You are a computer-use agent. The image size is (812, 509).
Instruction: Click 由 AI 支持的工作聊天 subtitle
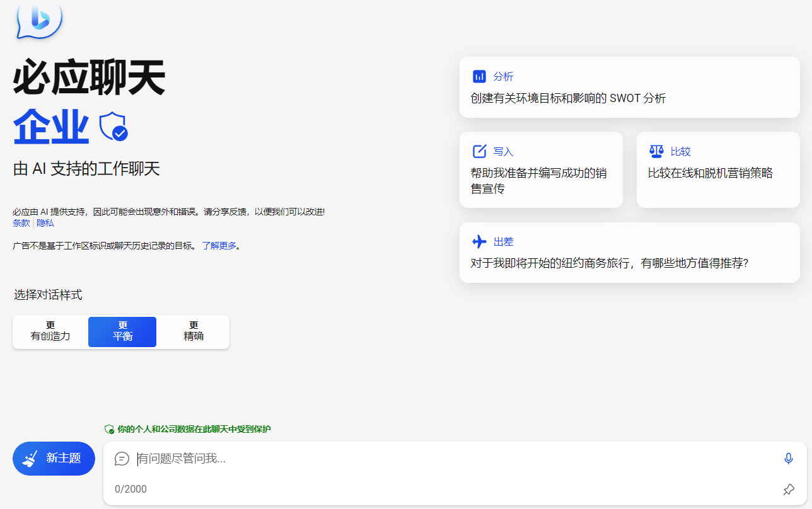pos(86,169)
